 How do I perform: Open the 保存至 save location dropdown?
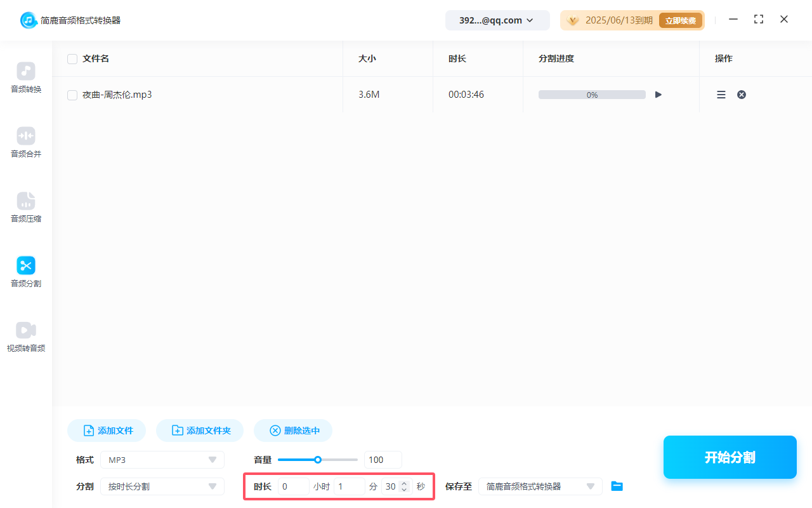coord(540,486)
